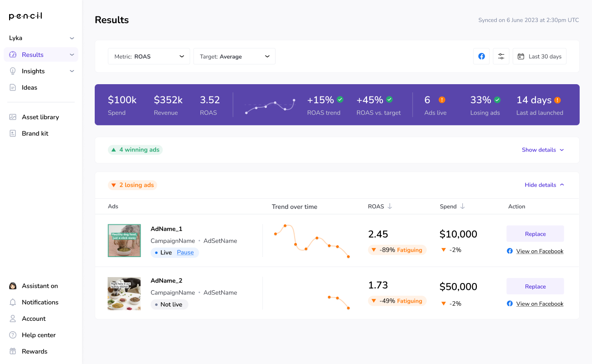The image size is (592, 364).
Task: Click the green check beside Losing ads
Action: point(497,100)
